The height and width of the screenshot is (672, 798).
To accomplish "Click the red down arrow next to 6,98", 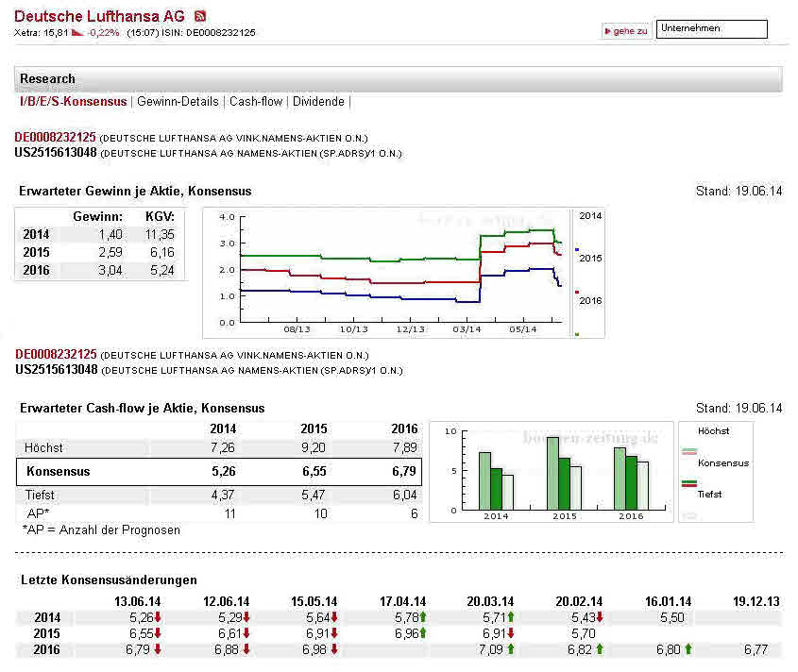I will tap(334, 649).
